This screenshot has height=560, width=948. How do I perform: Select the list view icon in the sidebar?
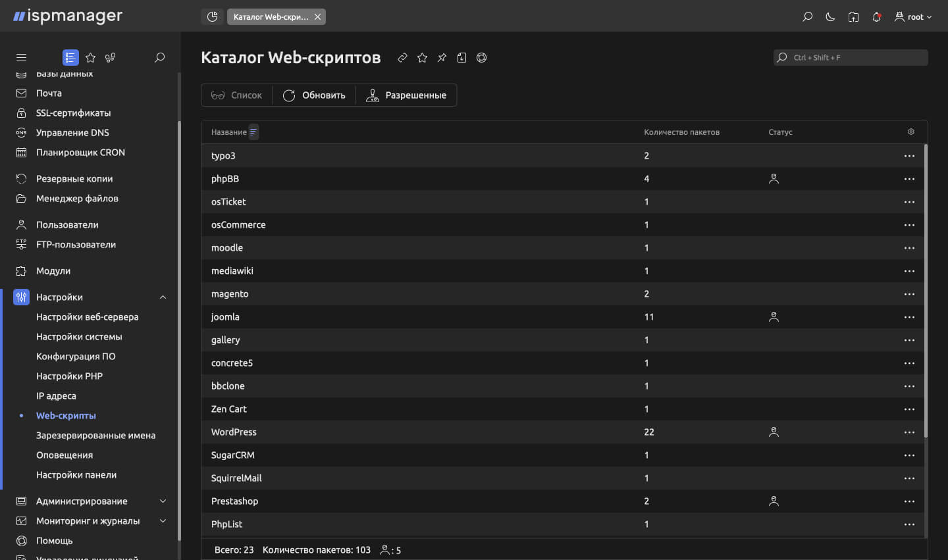click(x=70, y=57)
